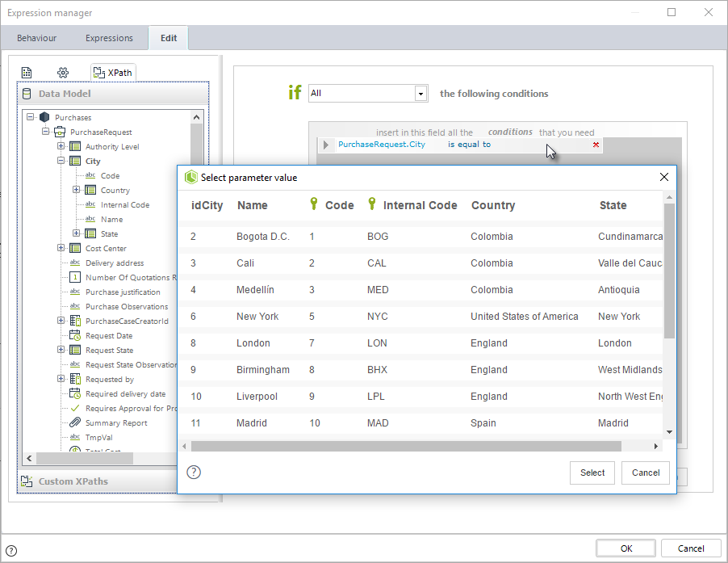Click the PurchaseRequest.City condition link
Viewport: 728px width, 563px height.
tap(382, 145)
